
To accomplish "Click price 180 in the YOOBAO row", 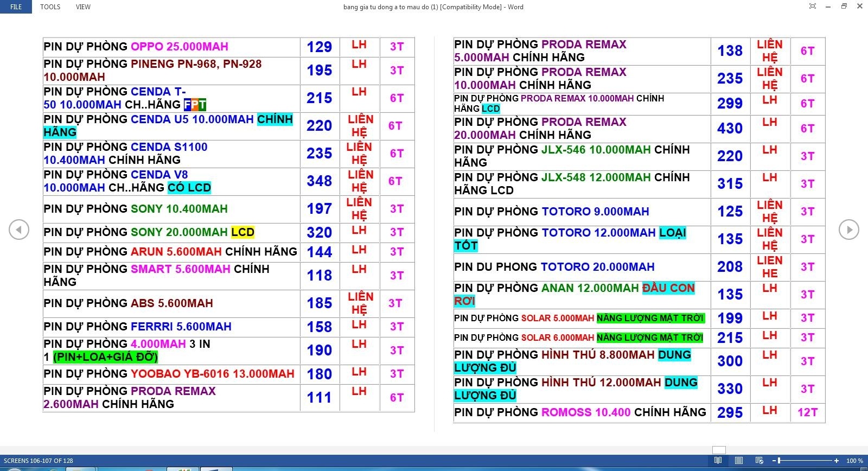I will (x=320, y=374).
